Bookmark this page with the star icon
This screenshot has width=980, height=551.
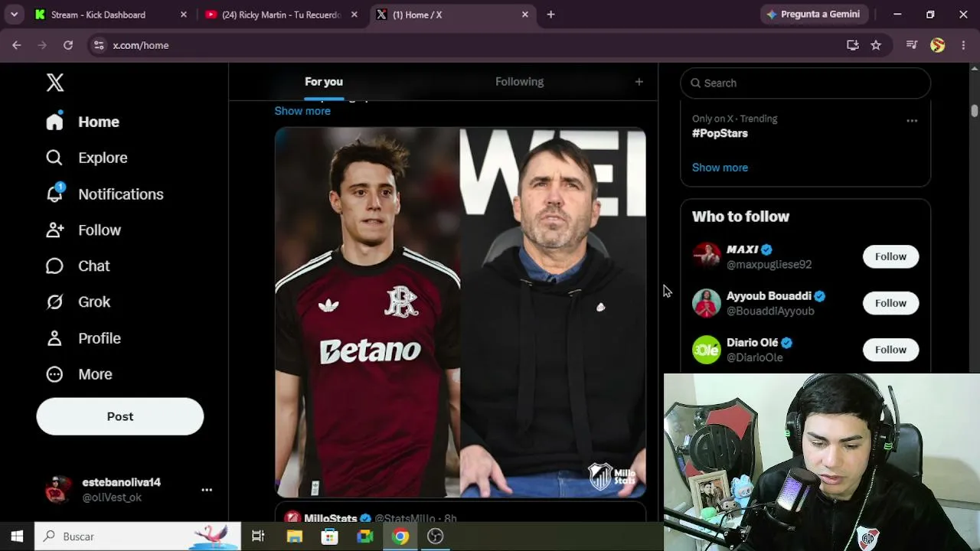[876, 45]
